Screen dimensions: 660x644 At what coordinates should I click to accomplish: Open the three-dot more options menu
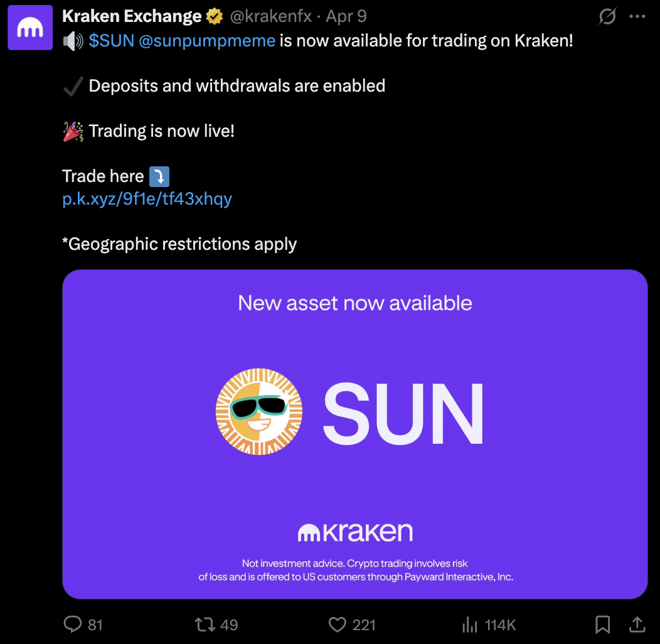click(x=637, y=16)
